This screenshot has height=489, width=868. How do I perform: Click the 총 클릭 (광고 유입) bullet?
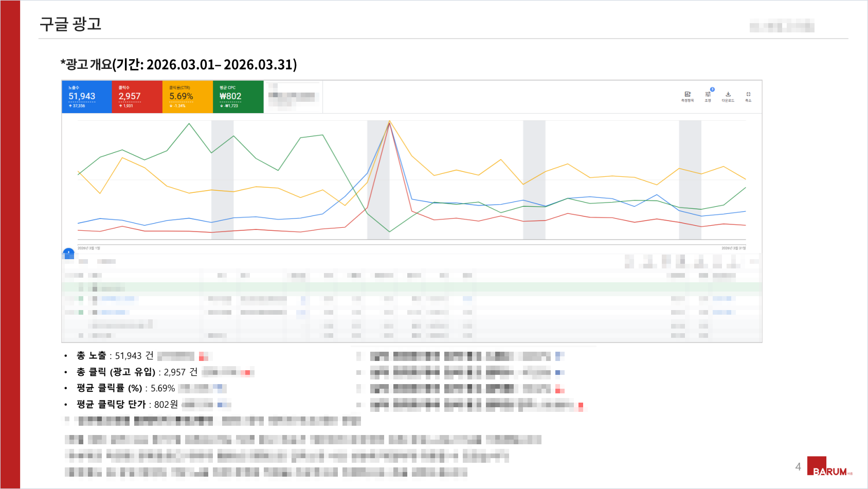click(137, 372)
